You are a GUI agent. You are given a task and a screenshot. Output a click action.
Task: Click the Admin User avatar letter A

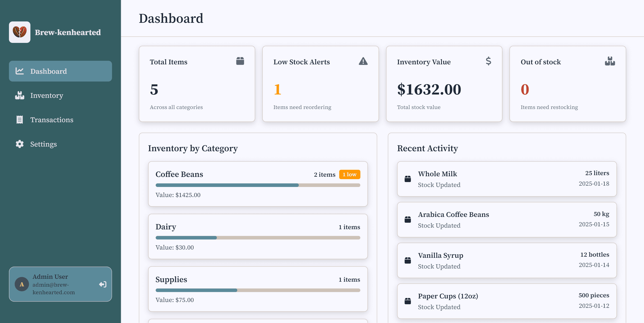click(22, 284)
